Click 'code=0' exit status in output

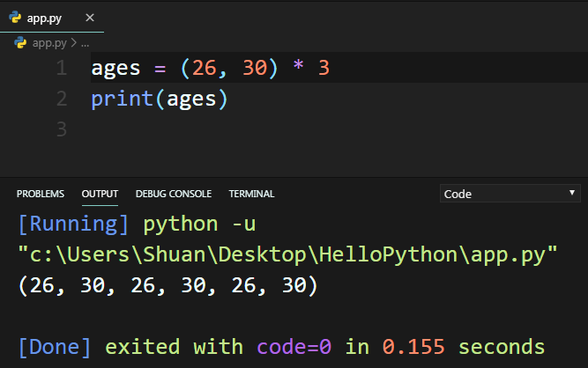pyautogui.click(x=294, y=347)
